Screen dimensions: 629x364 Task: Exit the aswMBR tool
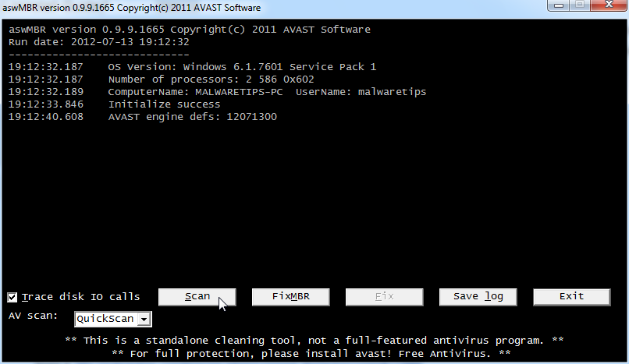click(x=571, y=297)
